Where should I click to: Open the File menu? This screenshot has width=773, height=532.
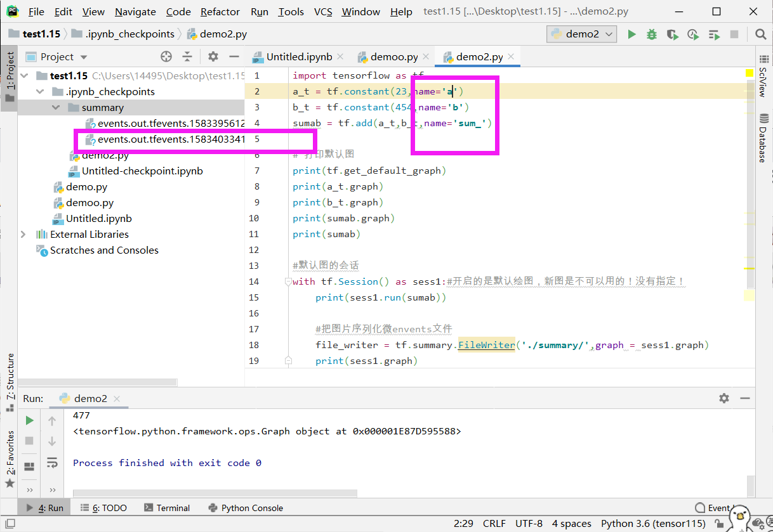[x=36, y=11]
